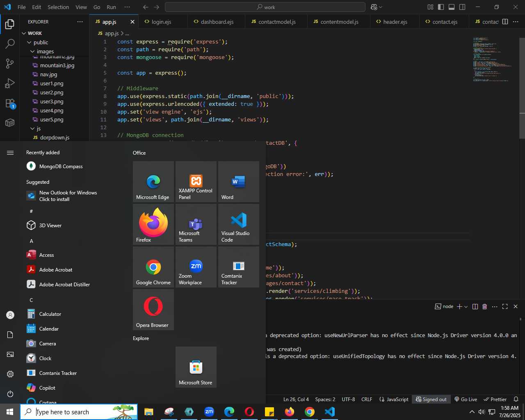Open Start menu Settings gear

coord(10,374)
